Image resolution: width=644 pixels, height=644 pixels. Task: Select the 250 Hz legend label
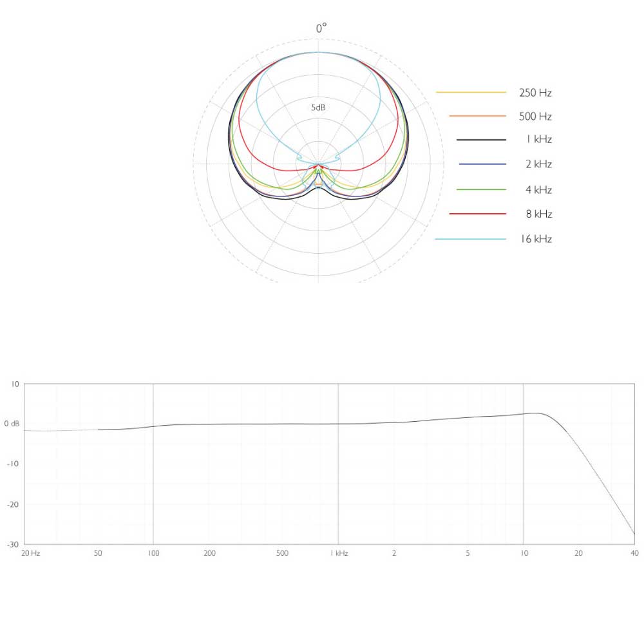click(535, 93)
